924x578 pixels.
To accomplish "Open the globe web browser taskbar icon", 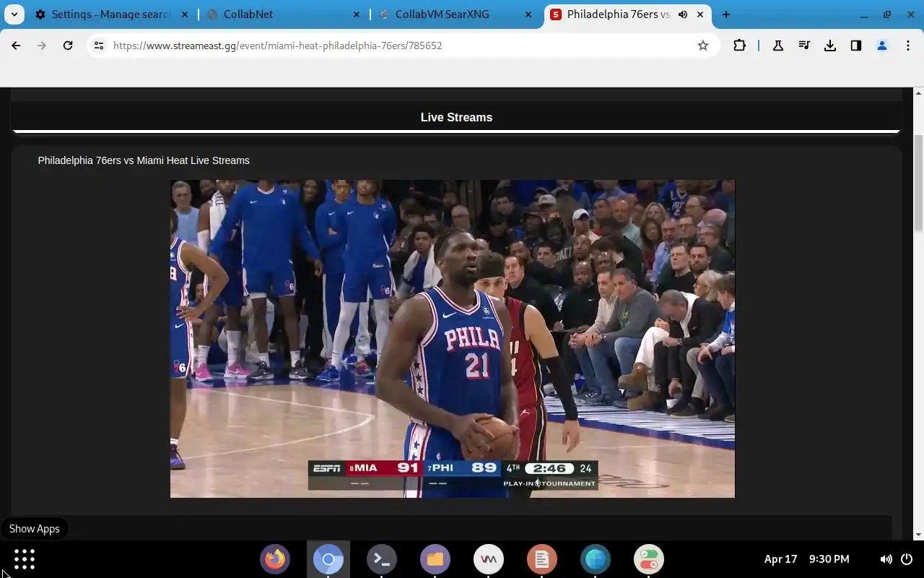I will coord(596,559).
